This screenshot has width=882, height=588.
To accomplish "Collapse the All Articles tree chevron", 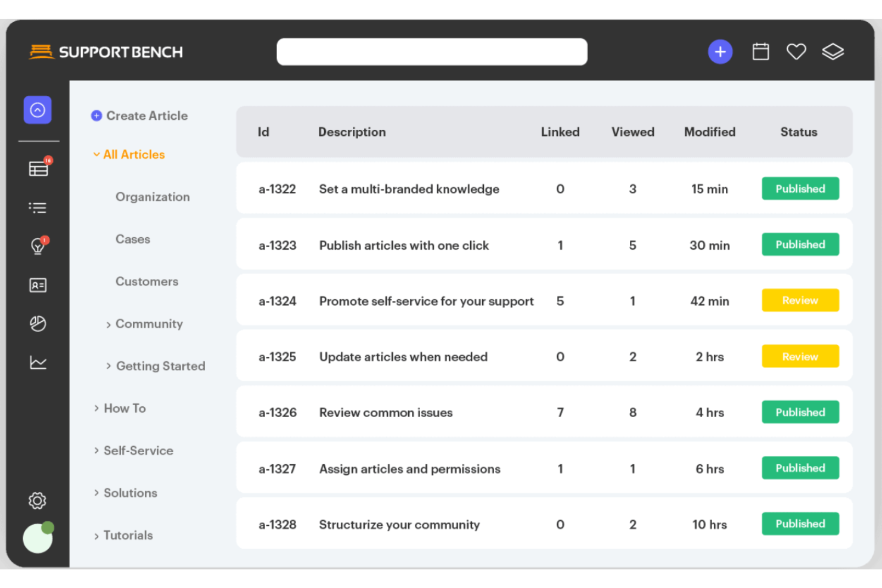I will coord(97,154).
